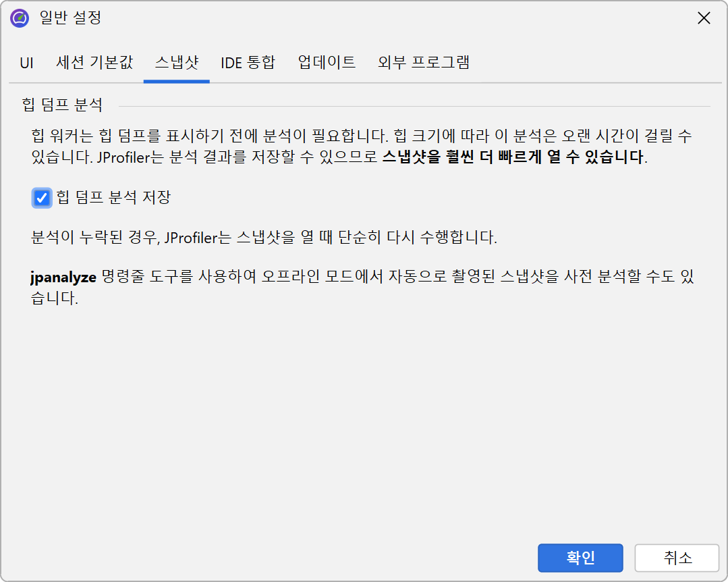Image resolution: width=728 pixels, height=582 pixels.
Task: Confirm settings with the 확인 button
Action: [x=580, y=558]
